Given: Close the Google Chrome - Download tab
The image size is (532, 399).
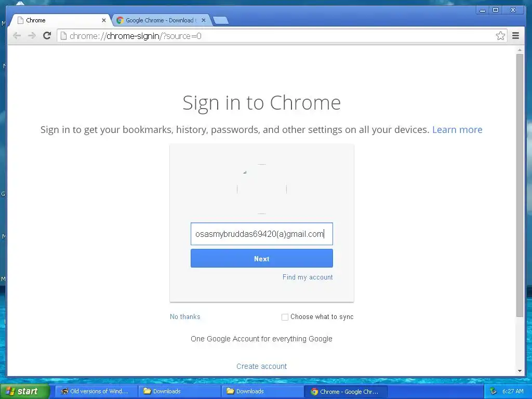Looking at the screenshot, I should pos(204,20).
